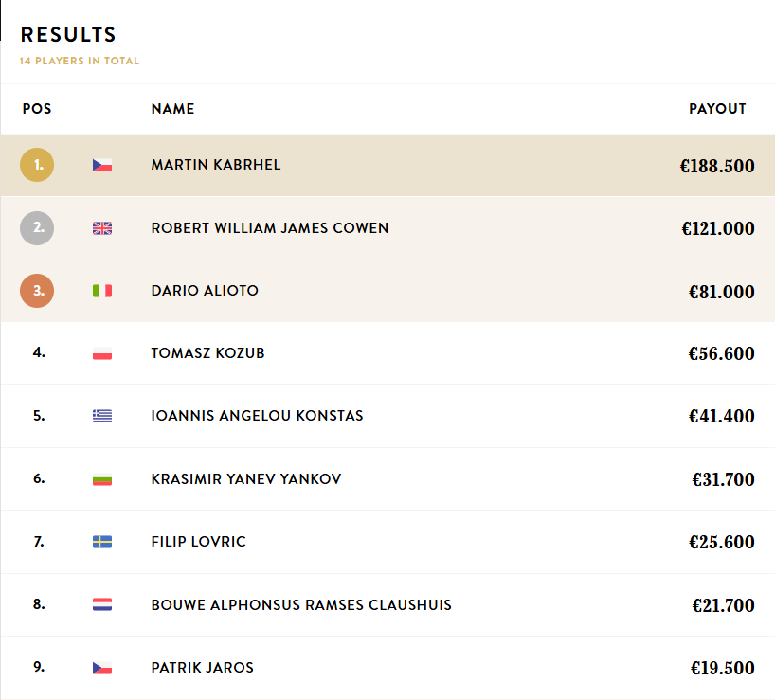
Task: Click the UK flag next to Robert Cowen
Action: coord(102,228)
